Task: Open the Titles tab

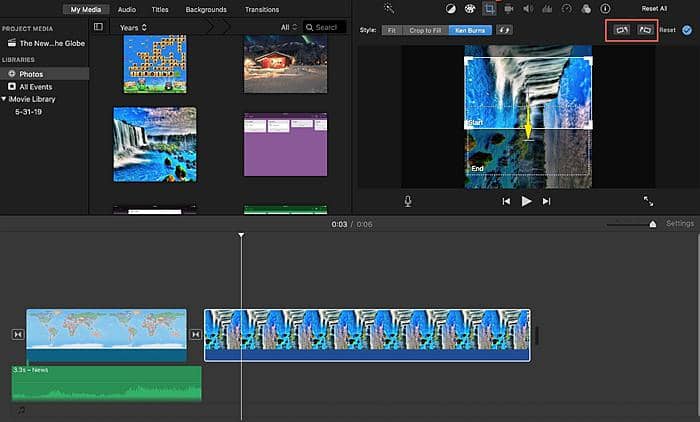Action: point(160,9)
